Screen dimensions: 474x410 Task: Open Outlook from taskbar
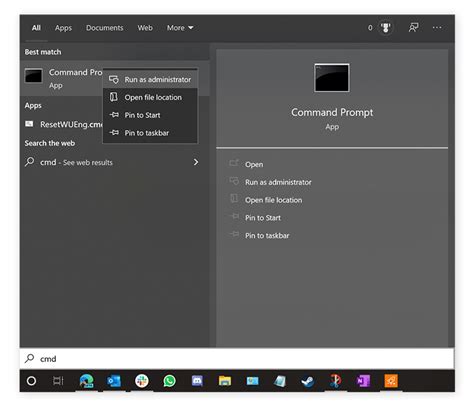[114, 381]
